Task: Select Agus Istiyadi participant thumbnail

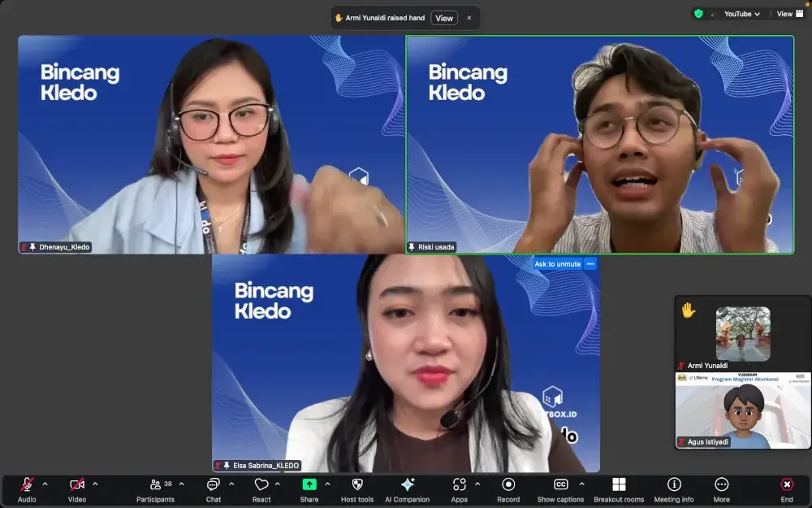Action: 743,410
